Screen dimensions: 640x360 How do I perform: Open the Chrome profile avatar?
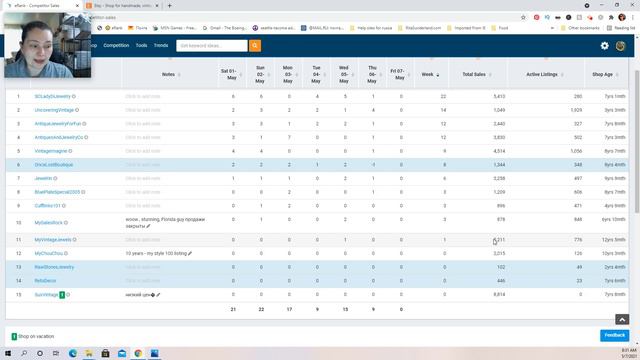[622, 17]
